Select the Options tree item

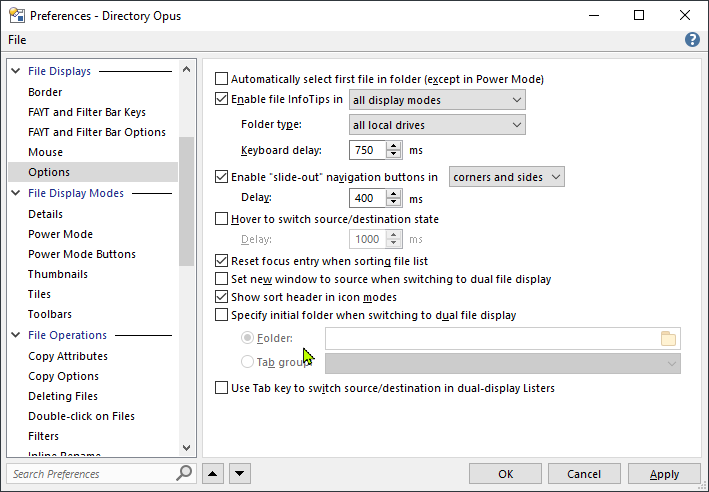(x=93, y=172)
